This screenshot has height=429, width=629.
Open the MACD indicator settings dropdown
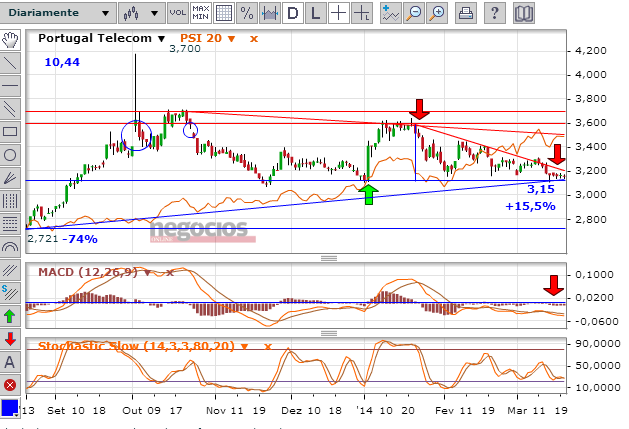point(150,272)
